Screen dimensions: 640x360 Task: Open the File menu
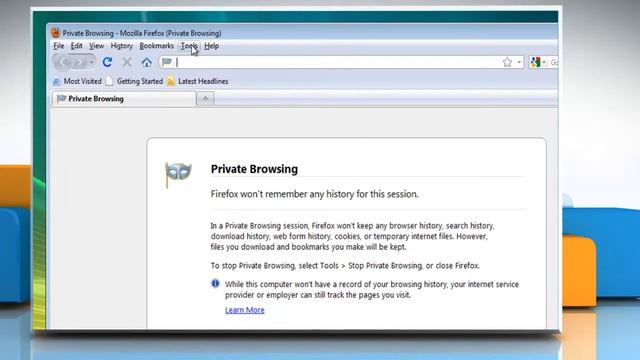(59, 46)
